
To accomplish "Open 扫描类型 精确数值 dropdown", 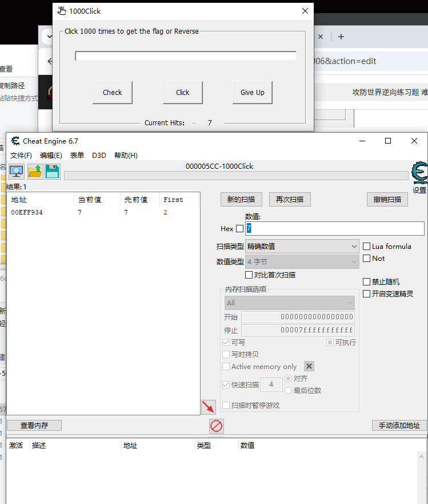I will [302, 247].
